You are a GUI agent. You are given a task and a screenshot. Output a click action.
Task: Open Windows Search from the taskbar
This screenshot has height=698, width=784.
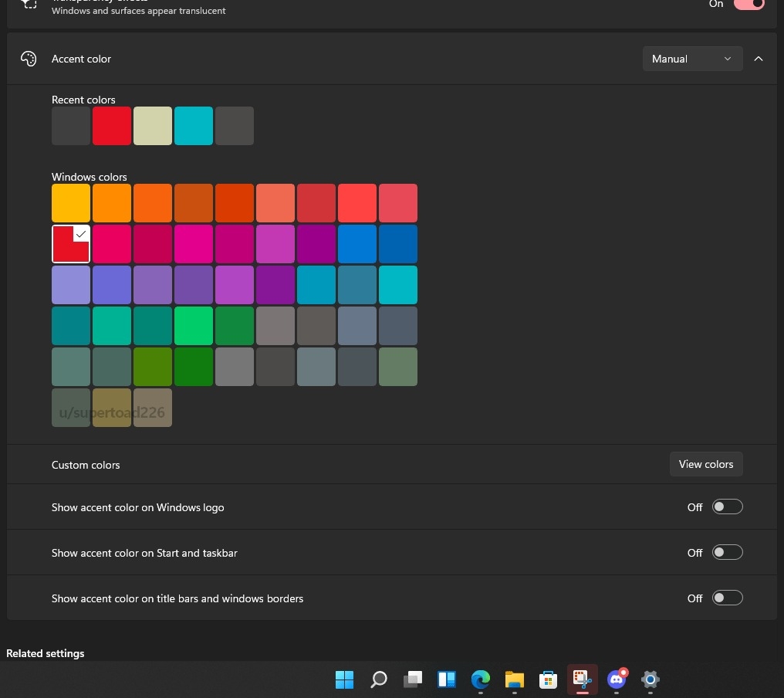click(x=378, y=679)
